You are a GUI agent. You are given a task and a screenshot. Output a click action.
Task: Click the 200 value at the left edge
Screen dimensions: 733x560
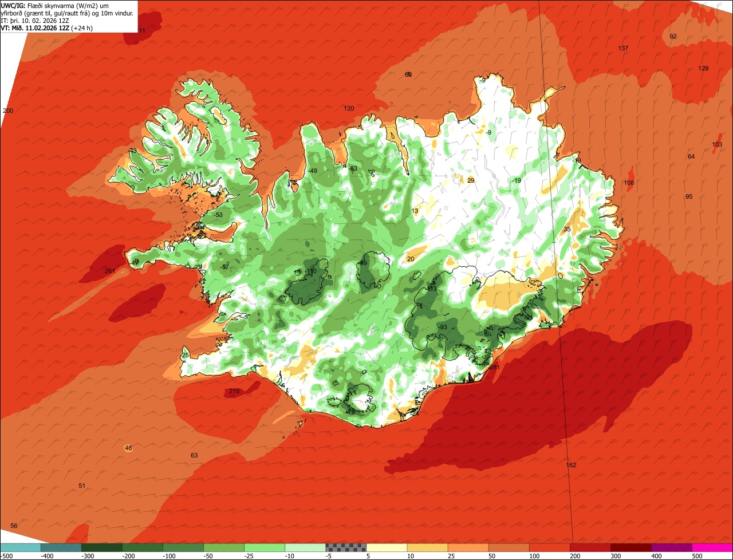tap(8, 111)
